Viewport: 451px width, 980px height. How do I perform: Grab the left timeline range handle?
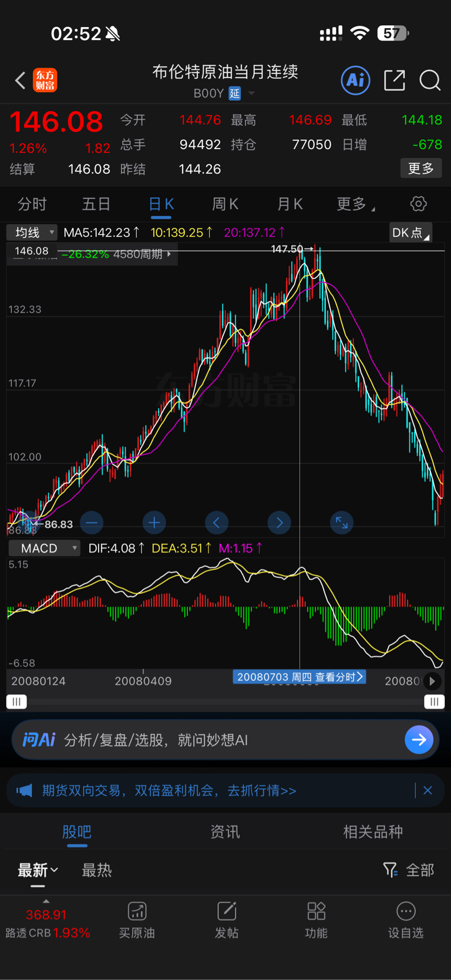click(x=17, y=702)
